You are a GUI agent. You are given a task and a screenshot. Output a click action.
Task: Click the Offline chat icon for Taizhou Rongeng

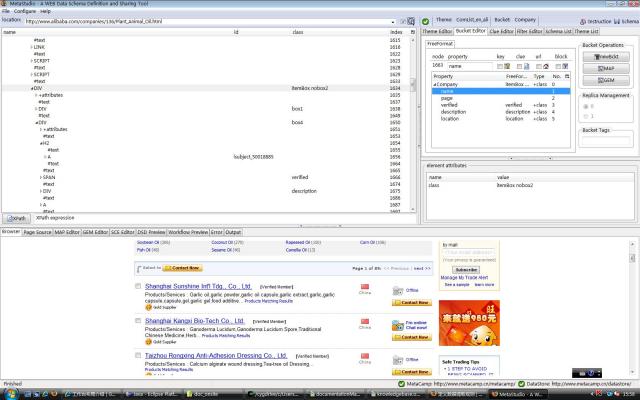(398, 360)
